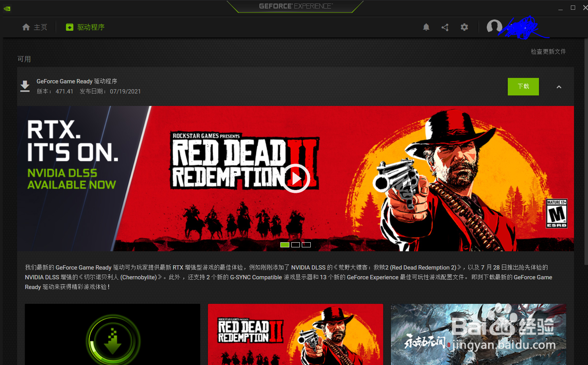Select the second carousel indicator

(296, 245)
